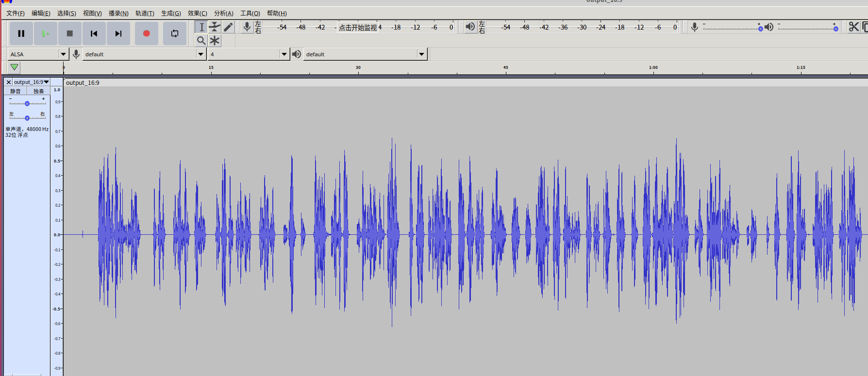Click the Pause button
This screenshot has width=868, height=376.
point(21,33)
